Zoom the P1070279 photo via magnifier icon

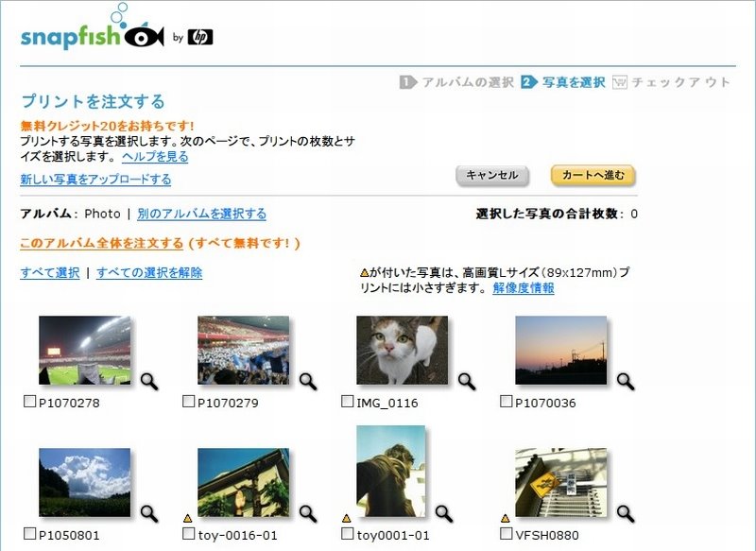(x=308, y=381)
